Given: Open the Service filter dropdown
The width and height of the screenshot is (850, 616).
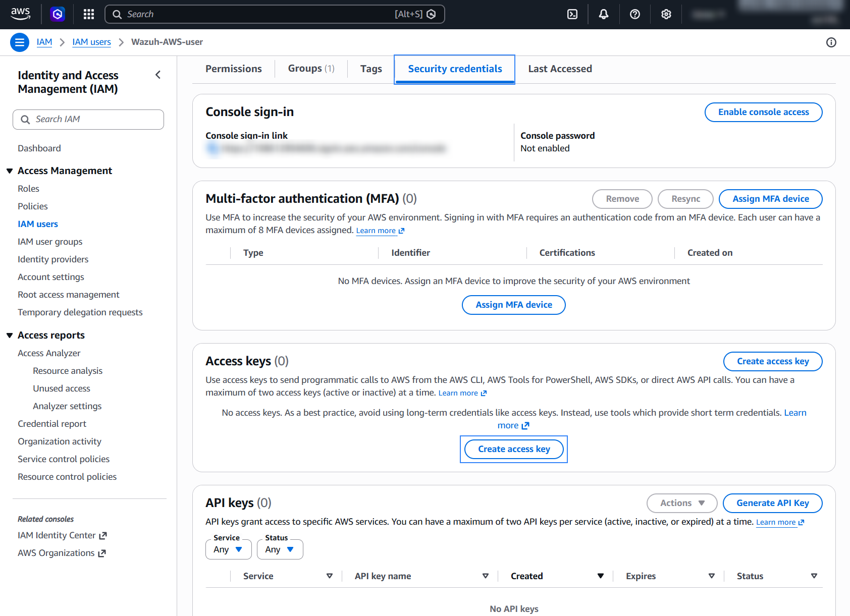Looking at the screenshot, I should [229, 549].
